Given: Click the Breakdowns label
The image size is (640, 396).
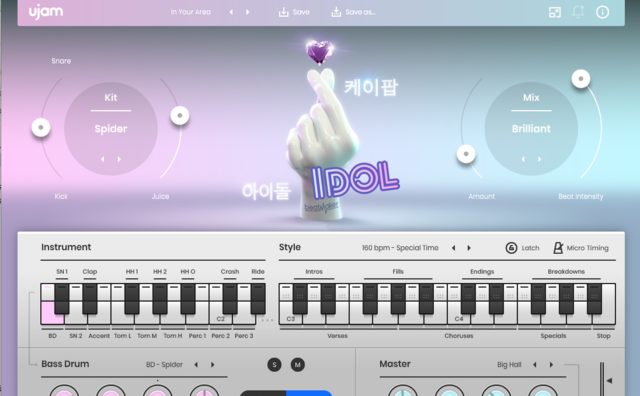Looking at the screenshot, I should [566, 271].
